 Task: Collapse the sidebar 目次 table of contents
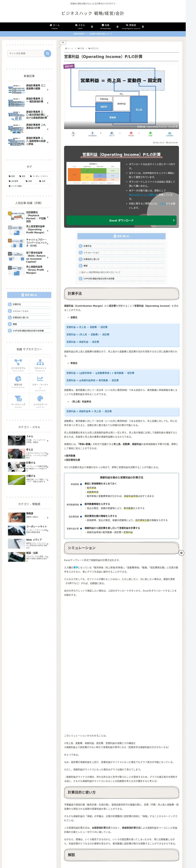point(29,295)
